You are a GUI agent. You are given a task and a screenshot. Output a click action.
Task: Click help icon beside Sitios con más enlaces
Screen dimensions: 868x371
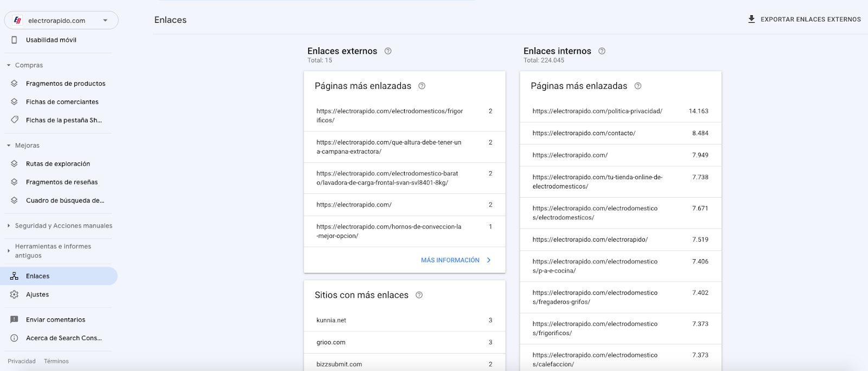(419, 295)
